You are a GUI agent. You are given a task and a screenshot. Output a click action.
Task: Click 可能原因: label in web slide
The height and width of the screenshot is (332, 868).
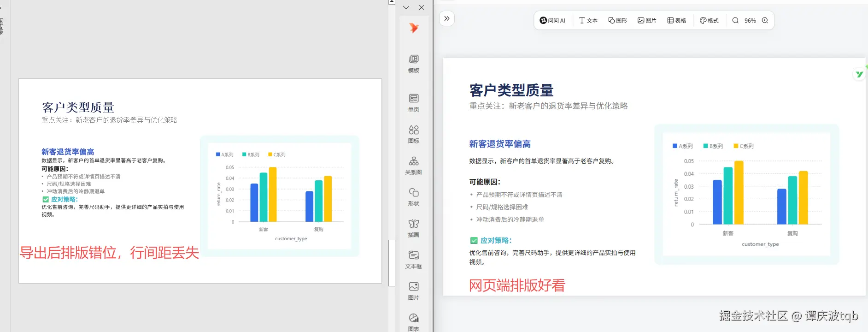485,182
